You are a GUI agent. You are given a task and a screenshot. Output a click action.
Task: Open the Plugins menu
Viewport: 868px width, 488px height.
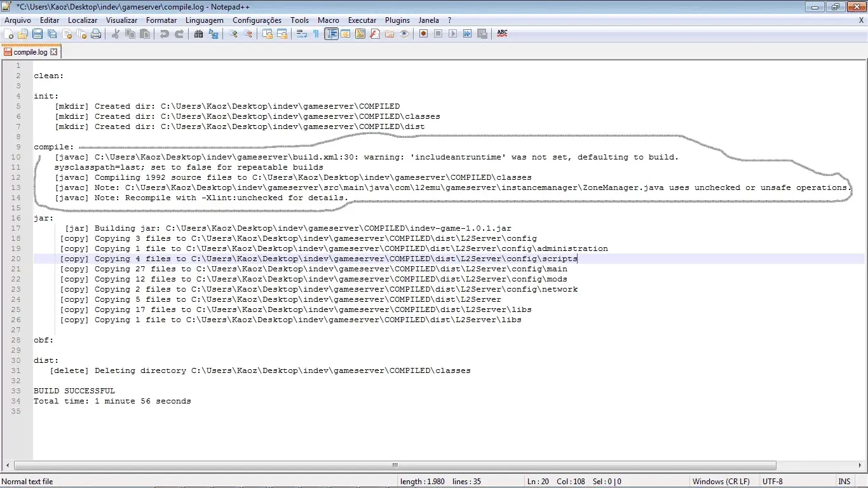coord(398,20)
